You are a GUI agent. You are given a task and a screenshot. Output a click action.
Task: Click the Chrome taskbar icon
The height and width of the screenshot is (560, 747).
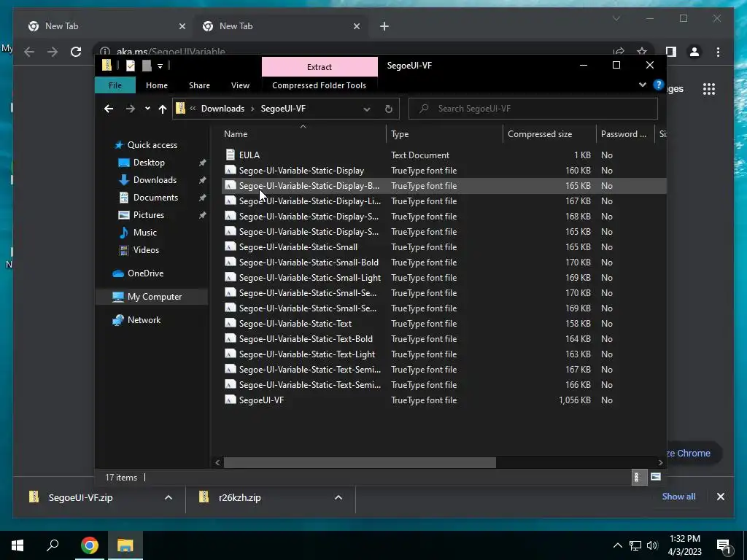pos(89,545)
